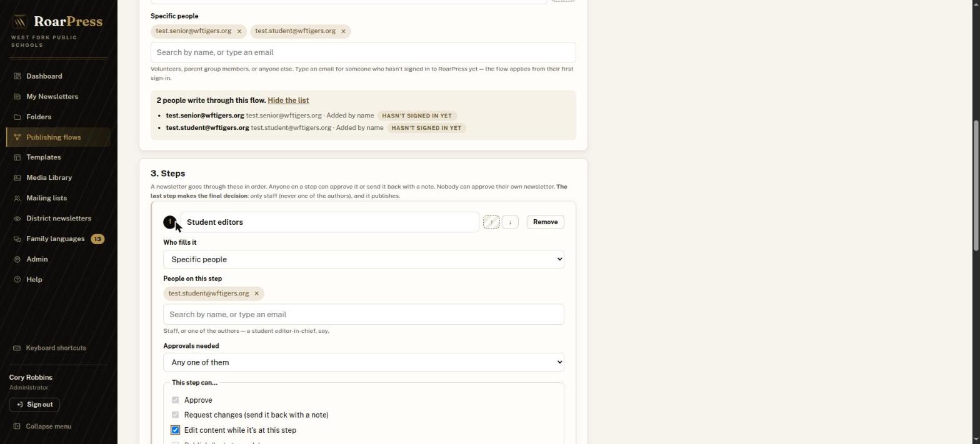The height and width of the screenshot is (444, 980).
Task: Remove test.student@wftigers.org chip under Specific people
Action: [343, 31]
